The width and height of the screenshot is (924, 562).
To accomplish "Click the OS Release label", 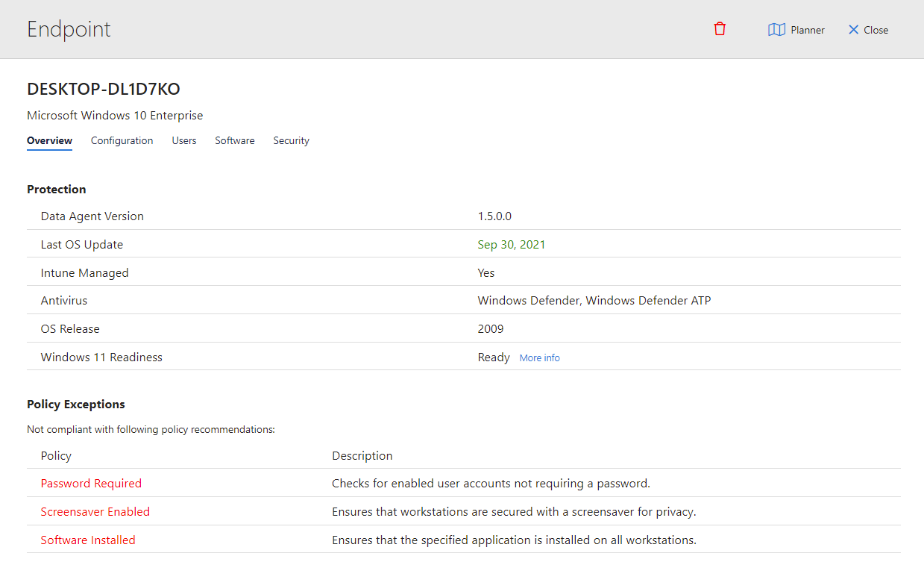I will pyautogui.click(x=70, y=329).
